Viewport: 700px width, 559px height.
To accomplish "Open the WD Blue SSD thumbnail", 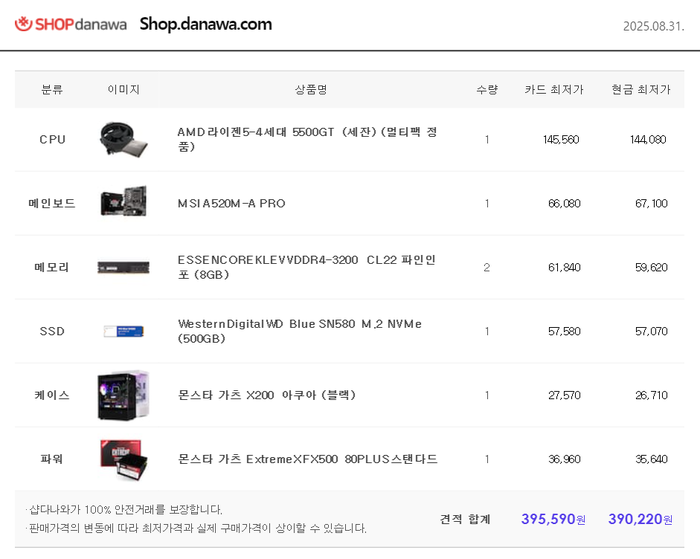I will coord(124,331).
